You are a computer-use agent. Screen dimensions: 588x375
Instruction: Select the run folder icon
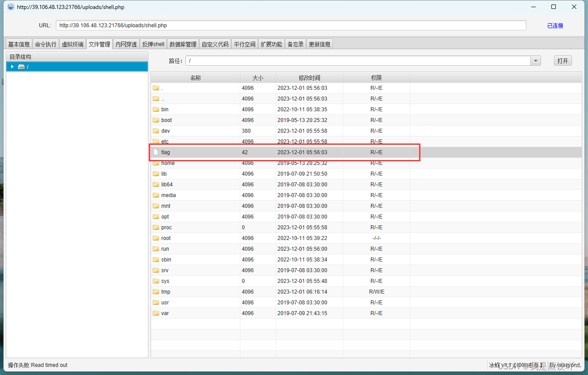pos(156,249)
